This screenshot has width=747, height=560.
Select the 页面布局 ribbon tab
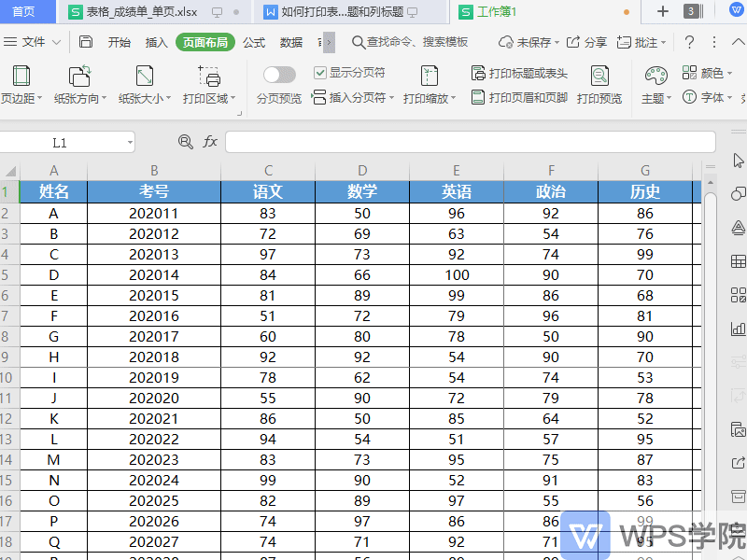205,42
